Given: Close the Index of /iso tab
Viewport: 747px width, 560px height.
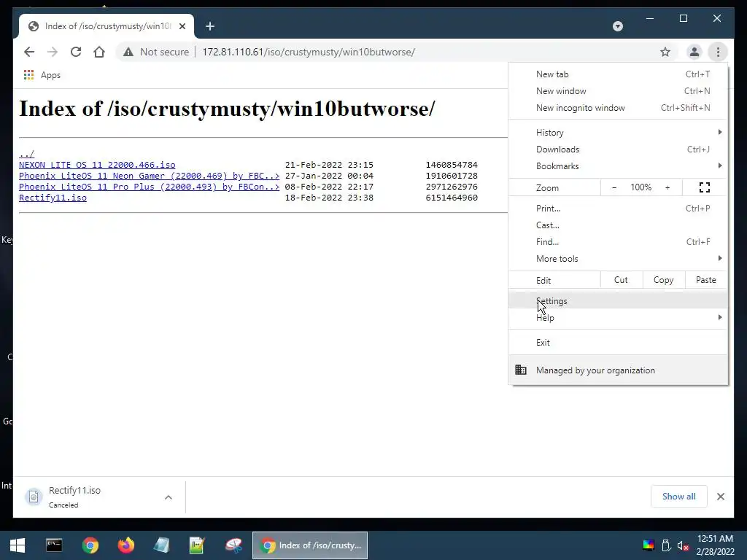Looking at the screenshot, I should (182, 26).
